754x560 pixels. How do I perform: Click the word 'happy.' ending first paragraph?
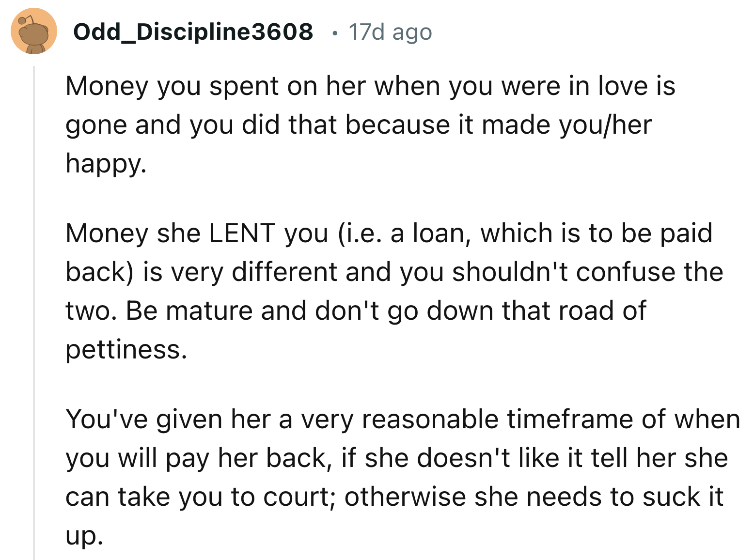click(106, 164)
